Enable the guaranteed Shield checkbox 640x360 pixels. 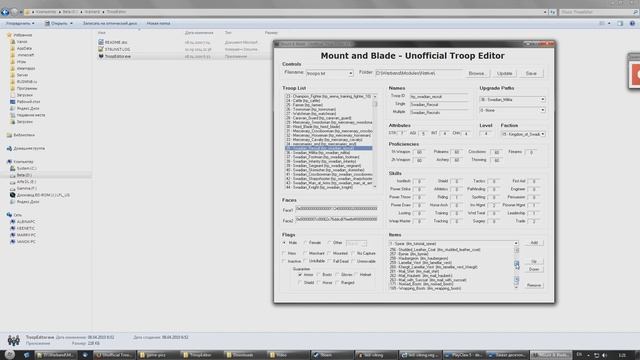click(x=300, y=282)
